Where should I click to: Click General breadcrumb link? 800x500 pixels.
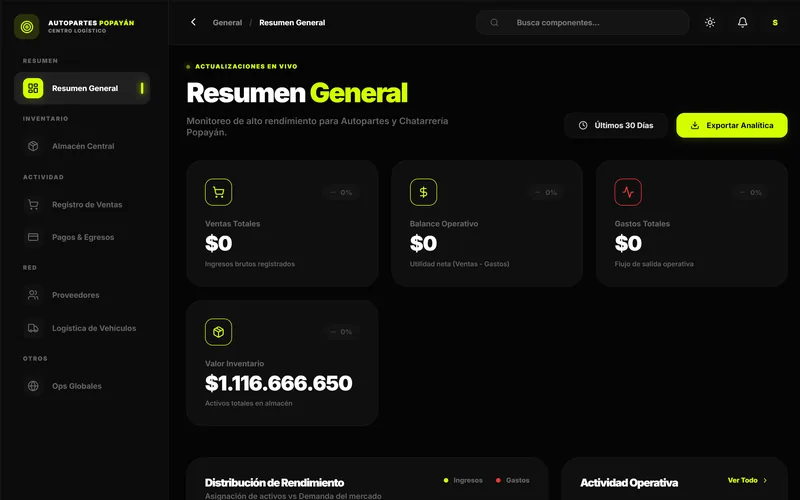coord(227,22)
